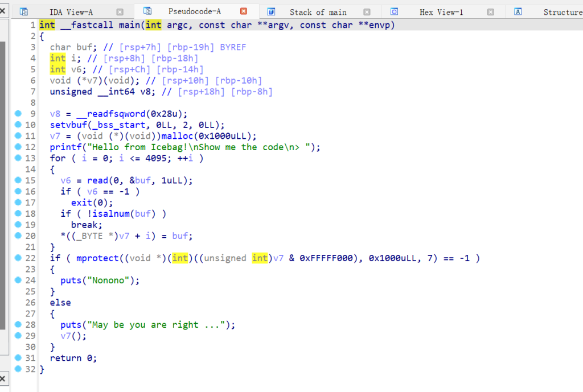Image resolution: width=583 pixels, height=392 pixels.
Task: Close the Hex View-1 tab
Action: pyautogui.click(x=490, y=12)
